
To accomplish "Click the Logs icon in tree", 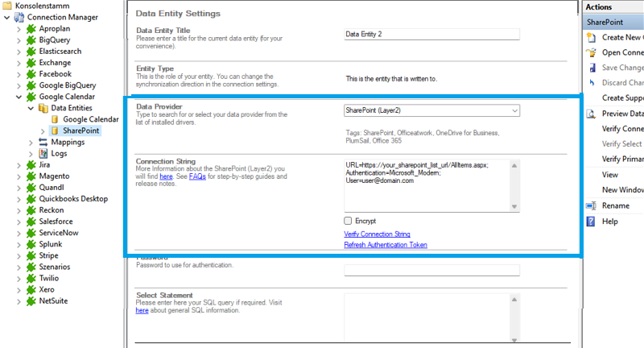I will tap(43, 153).
